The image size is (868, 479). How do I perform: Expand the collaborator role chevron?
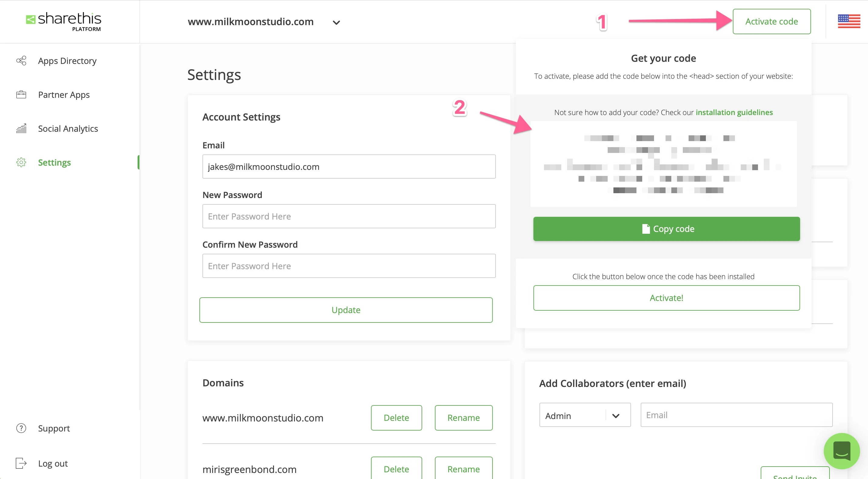tap(616, 415)
